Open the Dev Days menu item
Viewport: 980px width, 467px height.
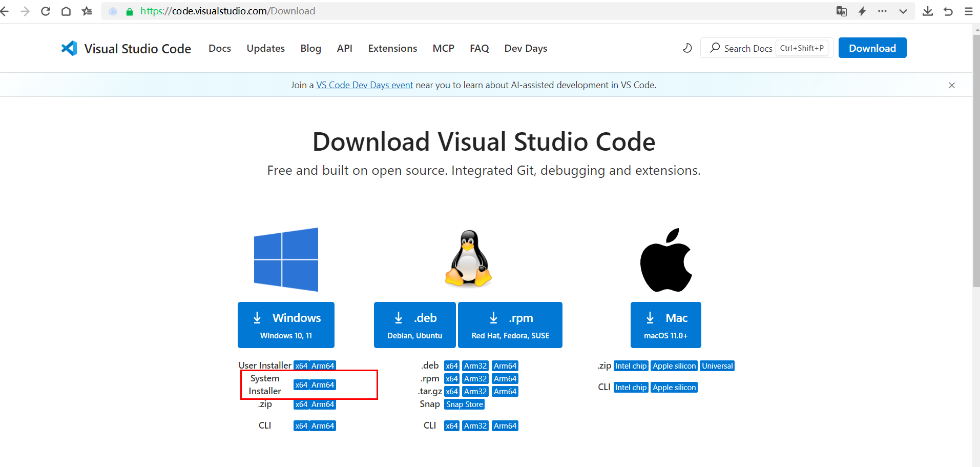coord(526,48)
